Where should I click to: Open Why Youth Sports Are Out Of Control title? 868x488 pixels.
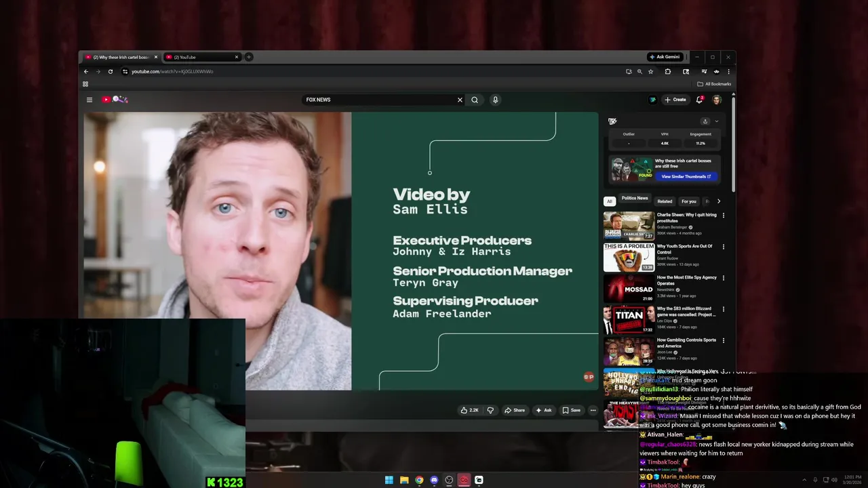point(684,249)
